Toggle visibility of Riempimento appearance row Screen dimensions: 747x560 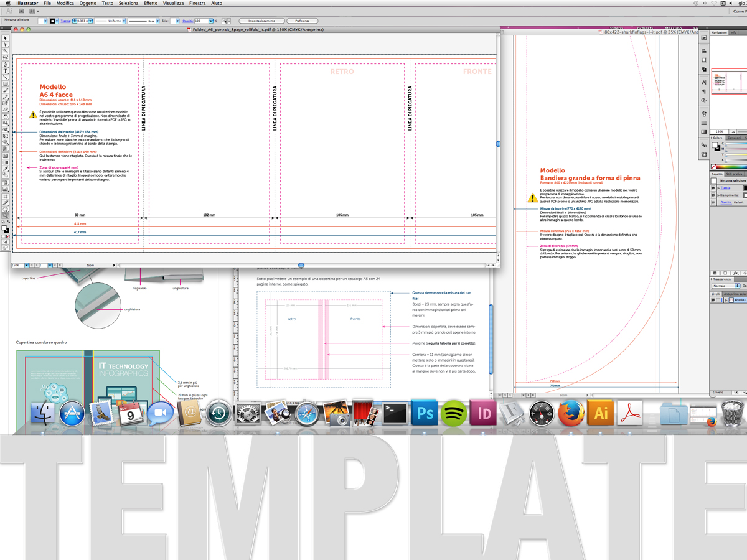click(x=714, y=195)
